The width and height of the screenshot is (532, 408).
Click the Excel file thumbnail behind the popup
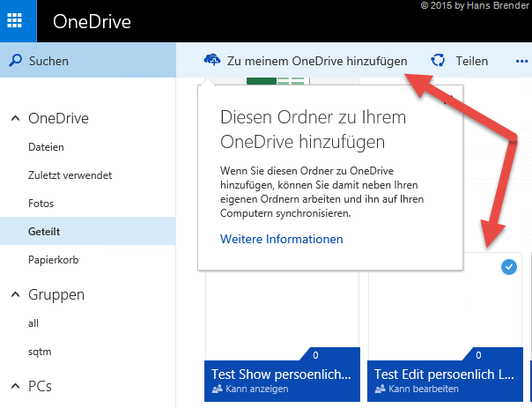click(x=277, y=82)
